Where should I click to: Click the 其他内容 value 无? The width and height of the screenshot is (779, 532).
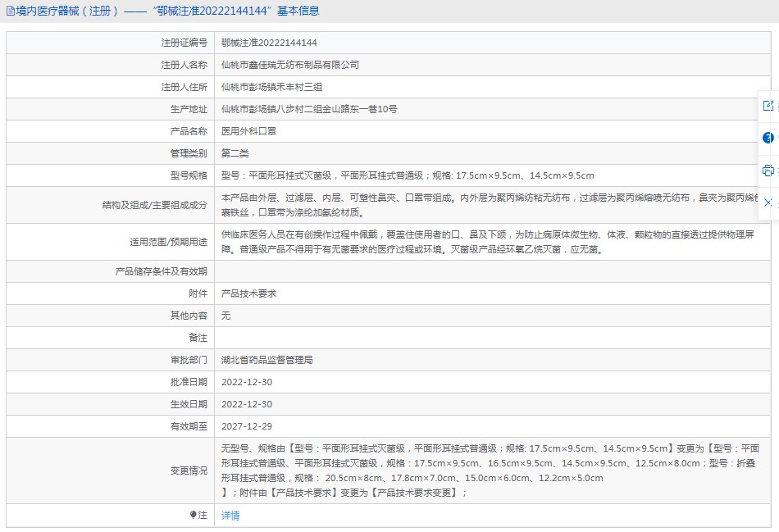(226, 316)
